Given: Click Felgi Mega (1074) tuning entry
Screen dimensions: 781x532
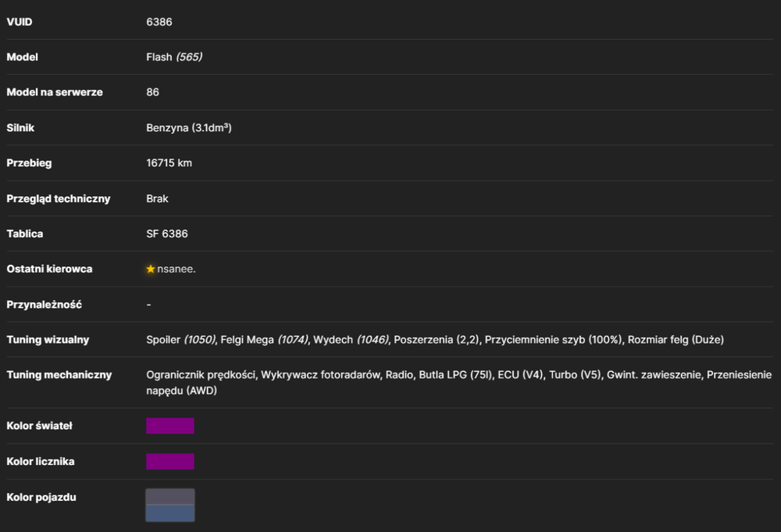Looking at the screenshot, I should [264, 340].
